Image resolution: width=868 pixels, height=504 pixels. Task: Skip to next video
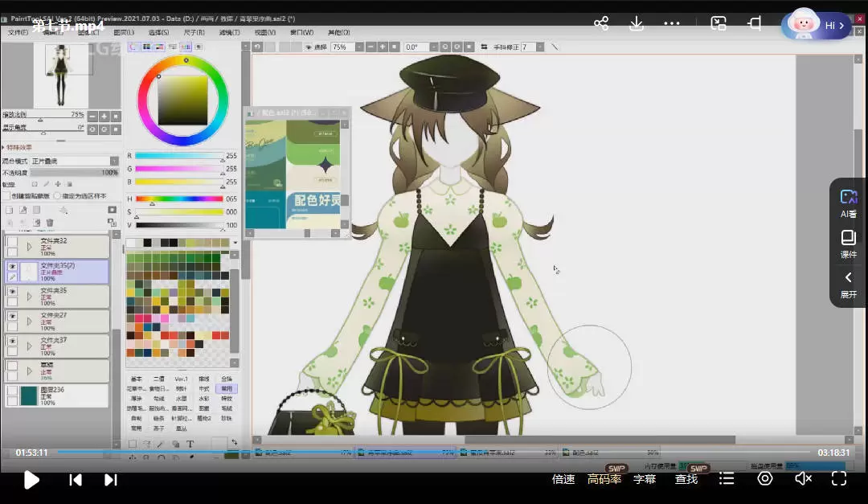111,480
